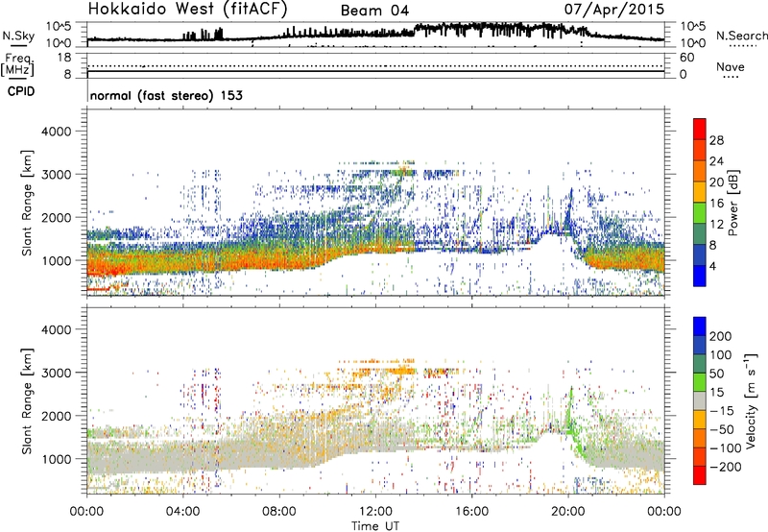Click the '08:00' time axis tick label
The height and width of the screenshot is (532, 768).
click(279, 512)
